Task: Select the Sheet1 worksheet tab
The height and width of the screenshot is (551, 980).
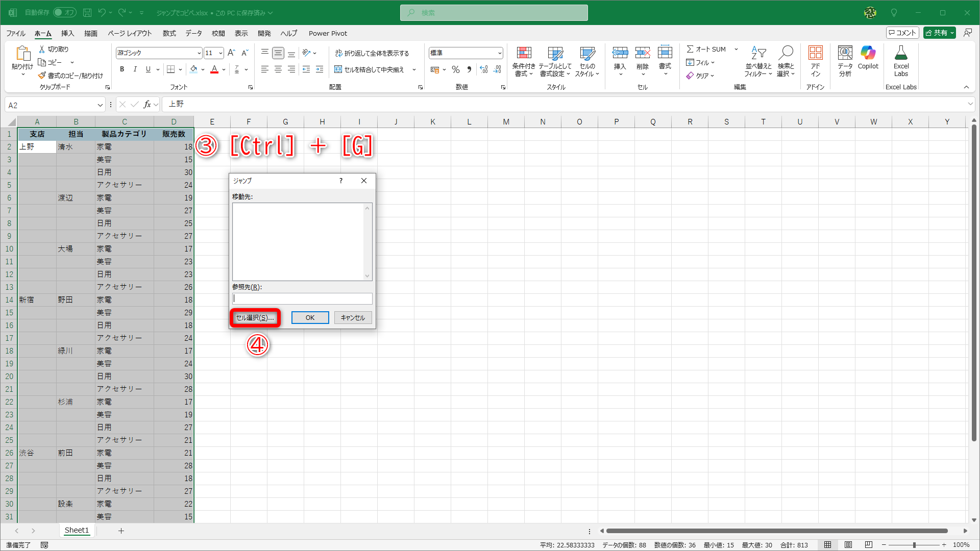Action: 77,531
